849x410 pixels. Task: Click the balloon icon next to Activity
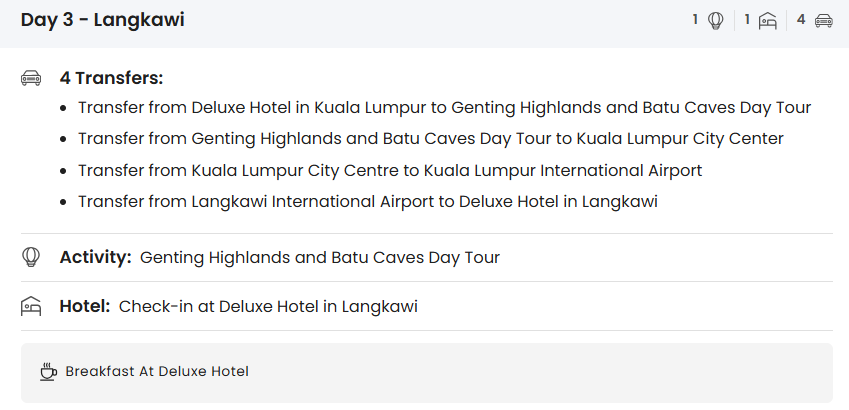point(31,257)
